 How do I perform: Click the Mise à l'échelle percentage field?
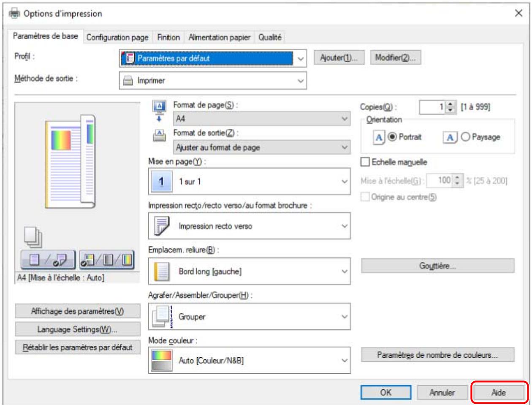[439, 181]
